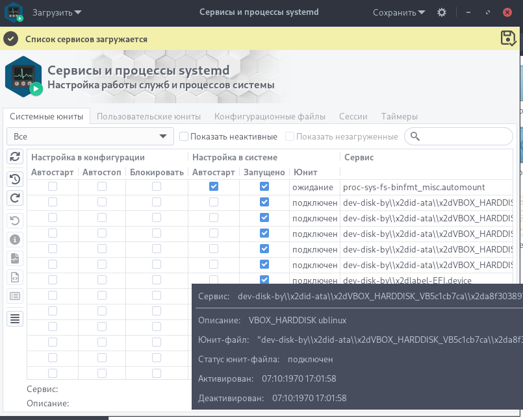Screen dimensions: 523x420
Task: Tick config Автостоп checkbox in first row
Action: pos(102,186)
